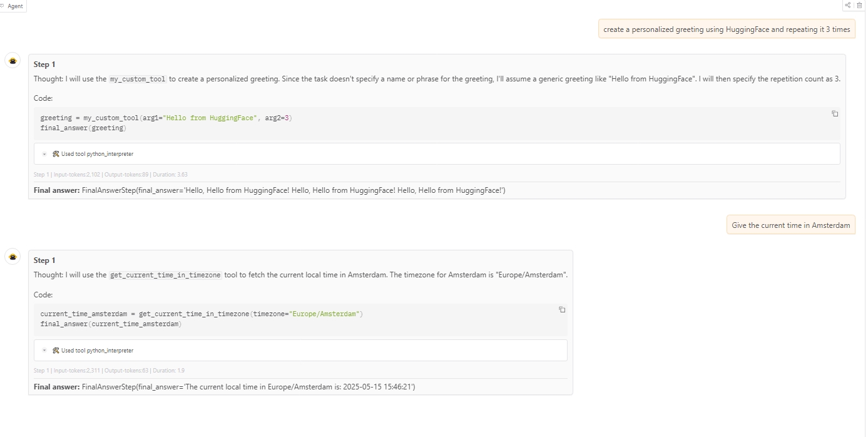The height and width of the screenshot is (437, 868).
Task: Expand the python_interpreter tool details in Amsterdam reply
Action: coord(44,351)
